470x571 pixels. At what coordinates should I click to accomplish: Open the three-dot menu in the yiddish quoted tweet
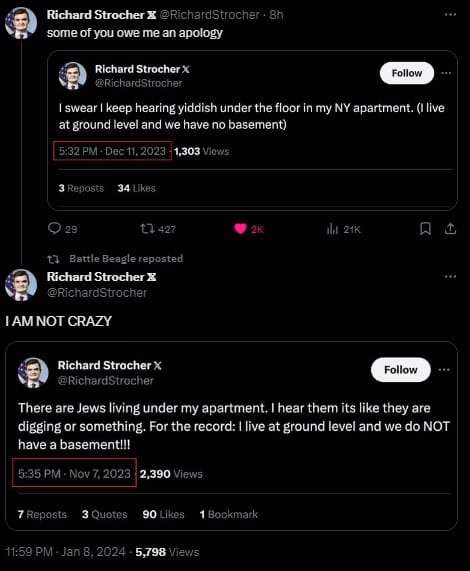(x=446, y=73)
